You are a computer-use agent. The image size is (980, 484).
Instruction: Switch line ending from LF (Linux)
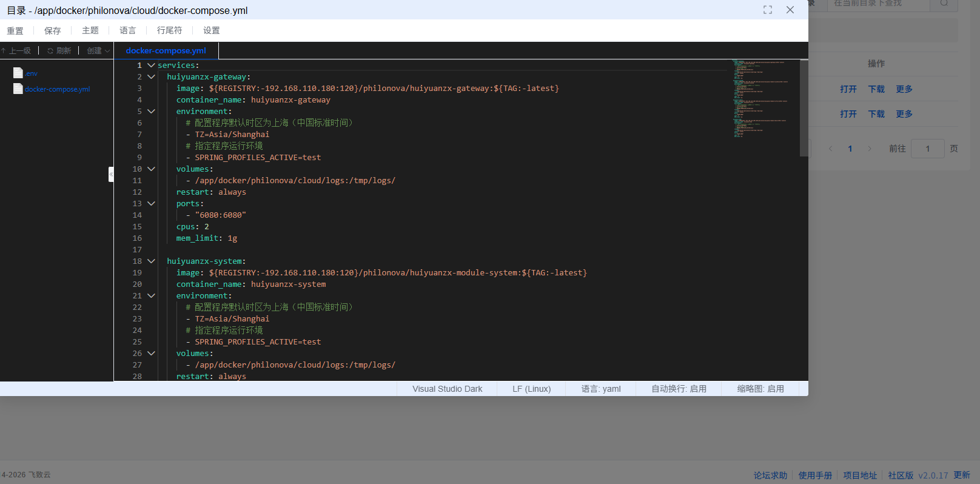point(531,389)
